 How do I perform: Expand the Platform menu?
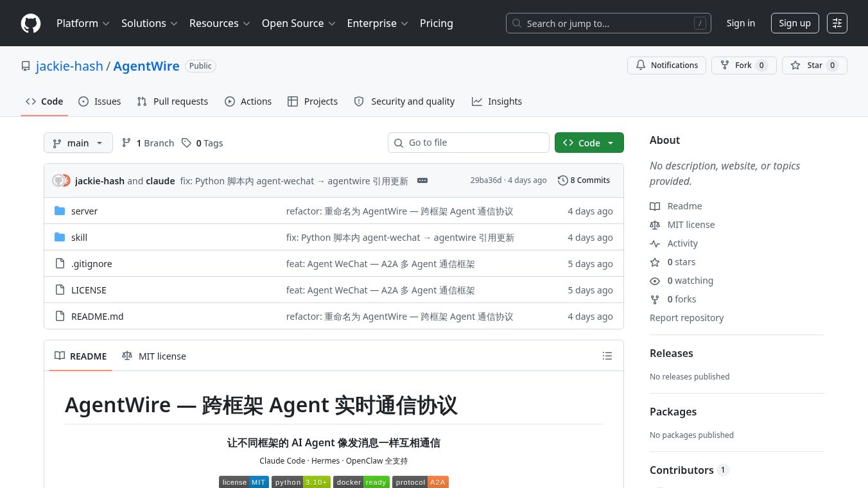(83, 23)
